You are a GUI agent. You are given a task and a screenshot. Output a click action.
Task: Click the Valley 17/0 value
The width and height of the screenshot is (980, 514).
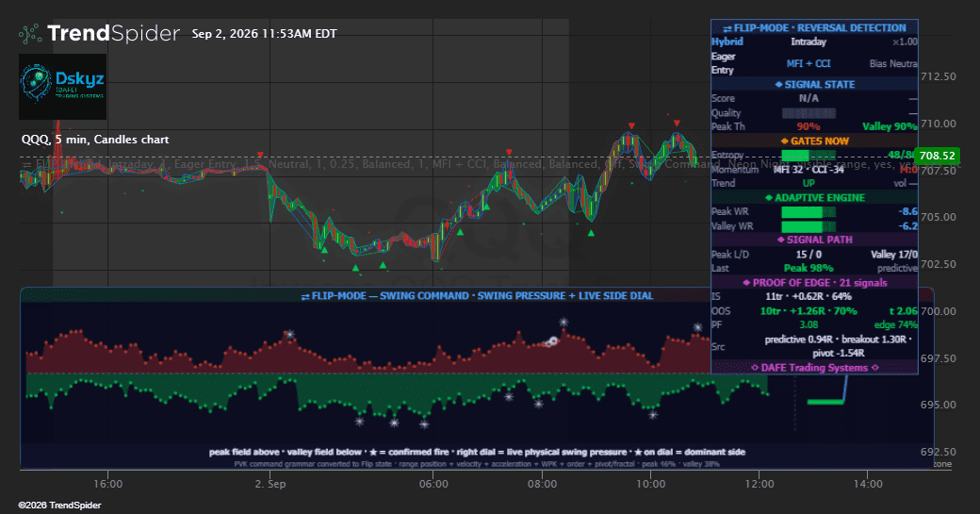(x=893, y=255)
